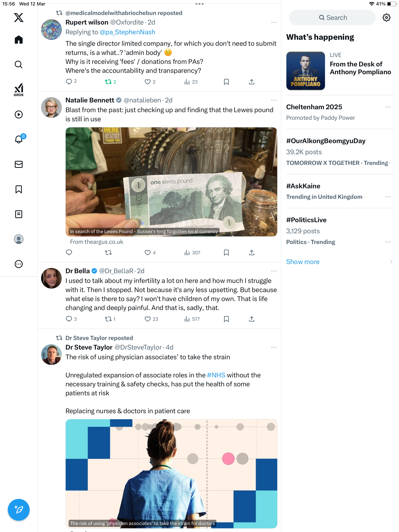The image size is (399, 532).
Task: Tap the Search input field
Action: 332,18
